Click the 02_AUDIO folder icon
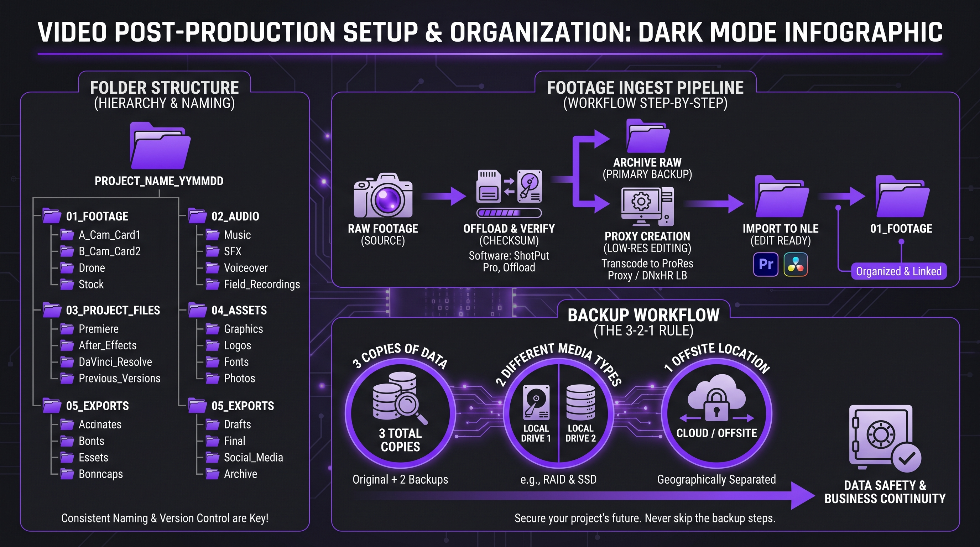This screenshot has height=547, width=980. pyautogui.click(x=197, y=216)
